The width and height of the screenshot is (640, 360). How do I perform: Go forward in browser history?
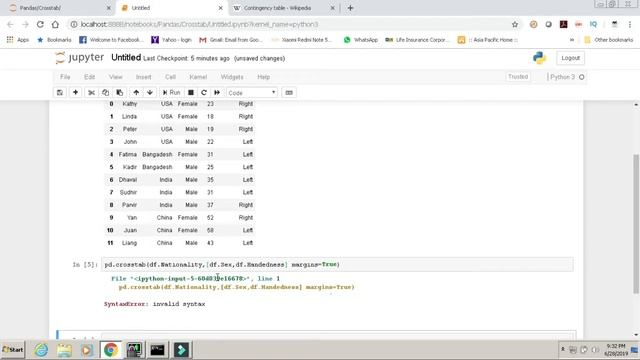[x=25, y=24]
